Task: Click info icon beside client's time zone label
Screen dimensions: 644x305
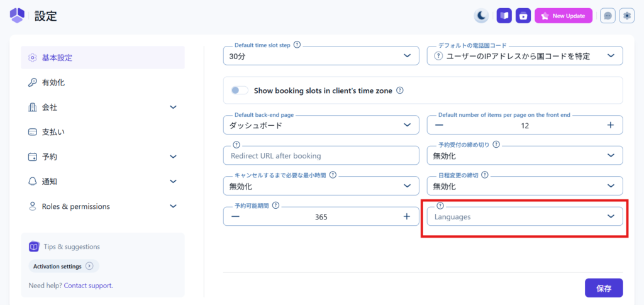Action: click(400, 91)
